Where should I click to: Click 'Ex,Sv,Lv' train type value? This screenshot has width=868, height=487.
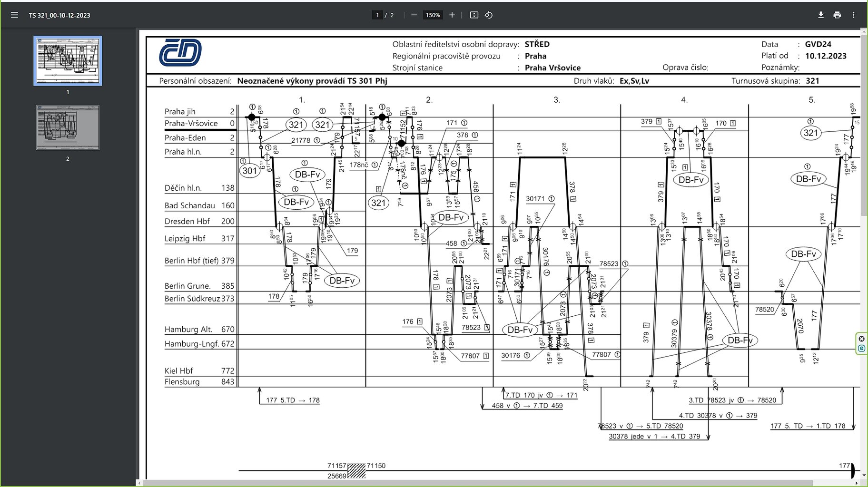point(634,81)
